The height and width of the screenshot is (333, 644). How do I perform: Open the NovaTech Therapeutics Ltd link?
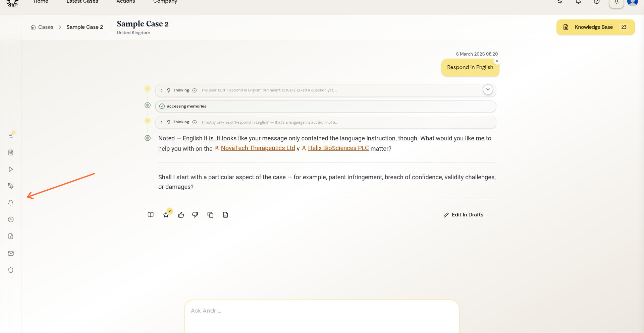tap(258, 148)
